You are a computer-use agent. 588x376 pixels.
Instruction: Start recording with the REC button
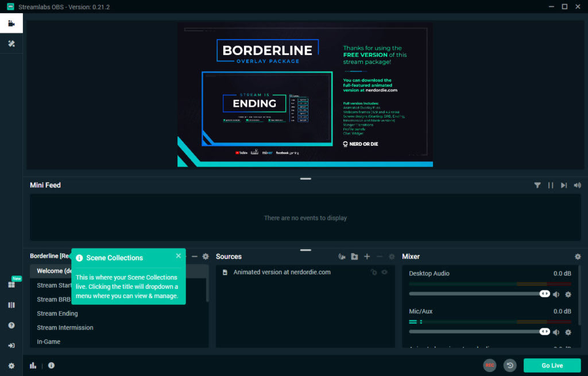[x=489, y=365]
